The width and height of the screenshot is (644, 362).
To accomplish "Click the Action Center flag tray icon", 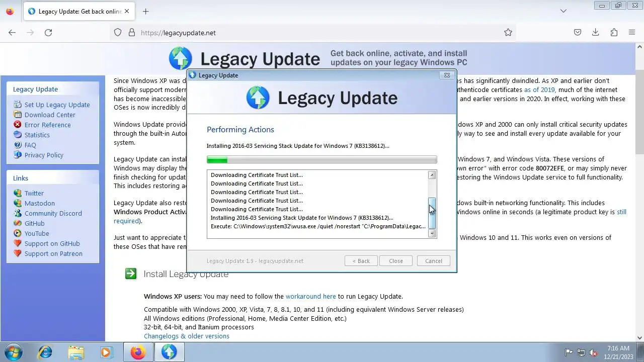I will [x=569, y=352].
